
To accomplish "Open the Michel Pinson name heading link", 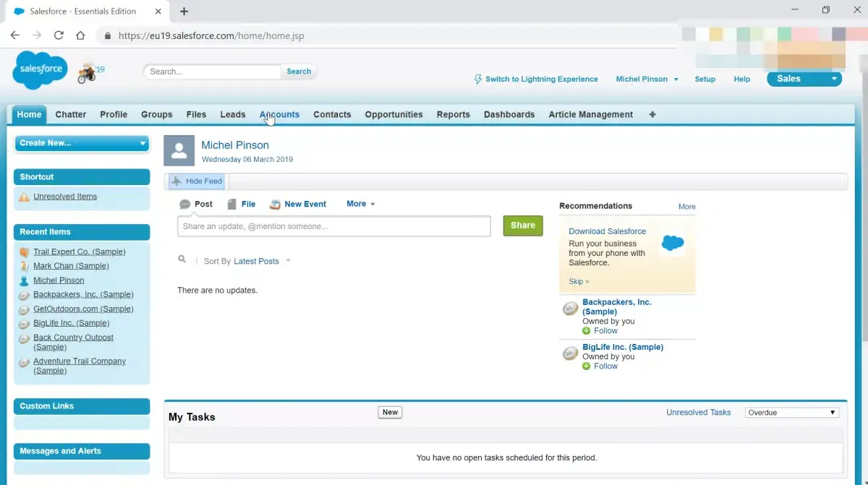I will pyautogui.click(x=235, y=145).
